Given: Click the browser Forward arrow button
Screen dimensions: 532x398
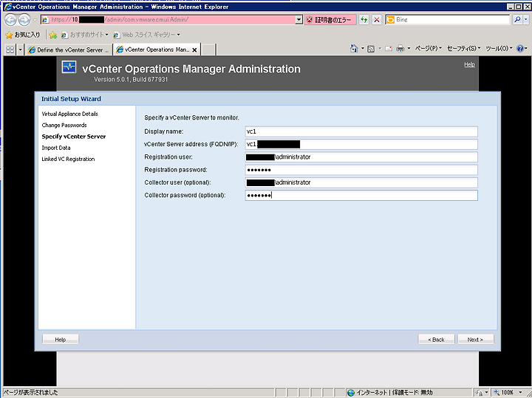Looking at the screenshot, I should tap(24, 20).
